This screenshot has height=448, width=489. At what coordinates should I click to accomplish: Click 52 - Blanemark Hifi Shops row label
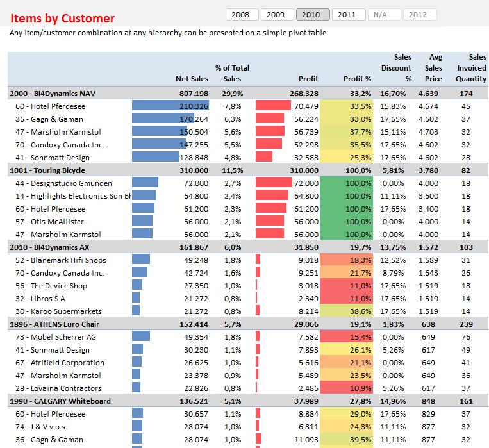click(x=61, y=260)
